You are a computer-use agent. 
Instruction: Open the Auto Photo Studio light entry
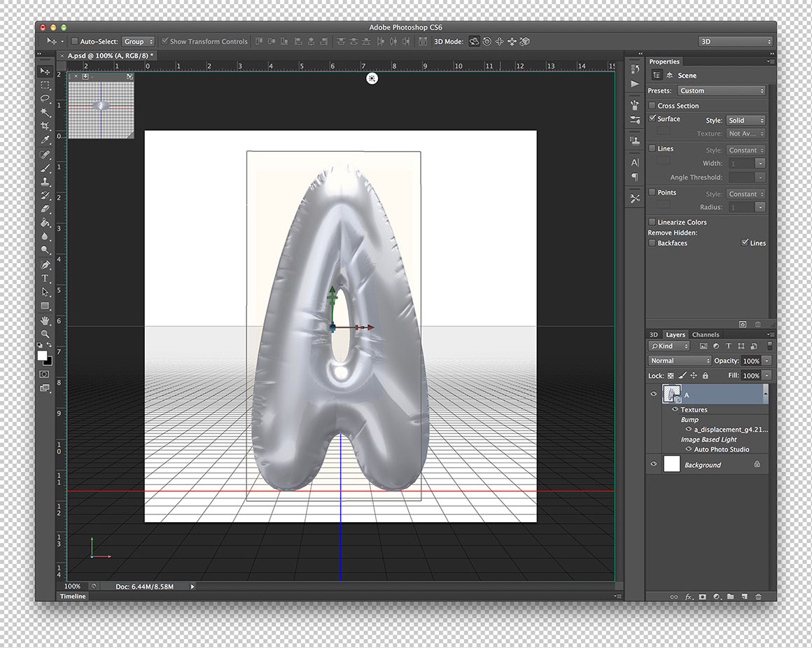[721, 449]
